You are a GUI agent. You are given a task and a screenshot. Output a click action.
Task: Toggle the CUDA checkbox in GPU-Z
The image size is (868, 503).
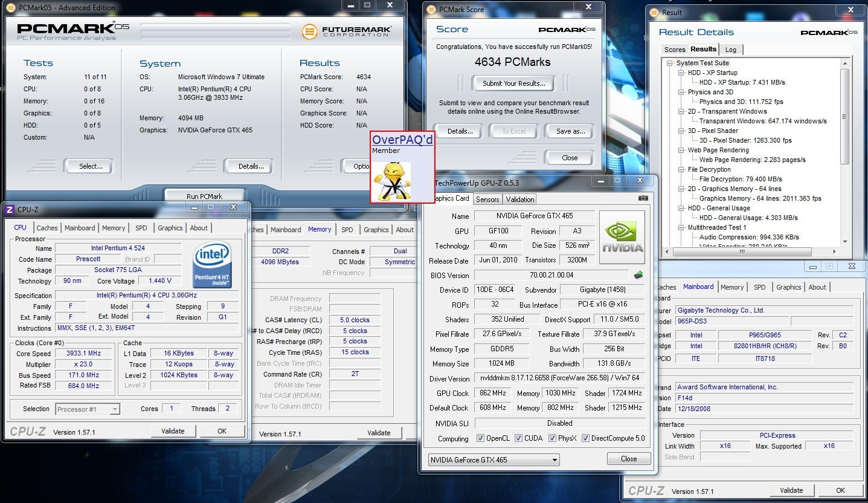[x=518, y=438]
